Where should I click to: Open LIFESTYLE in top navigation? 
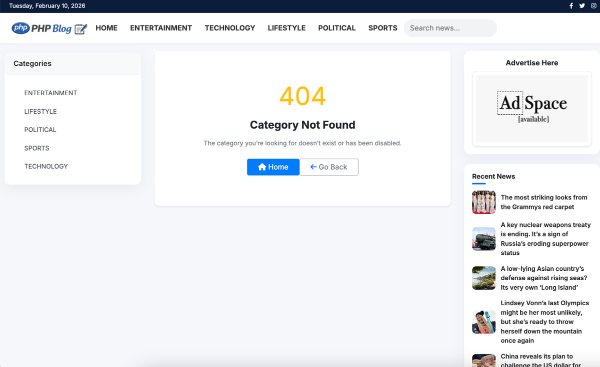click(x=286, y=28)
